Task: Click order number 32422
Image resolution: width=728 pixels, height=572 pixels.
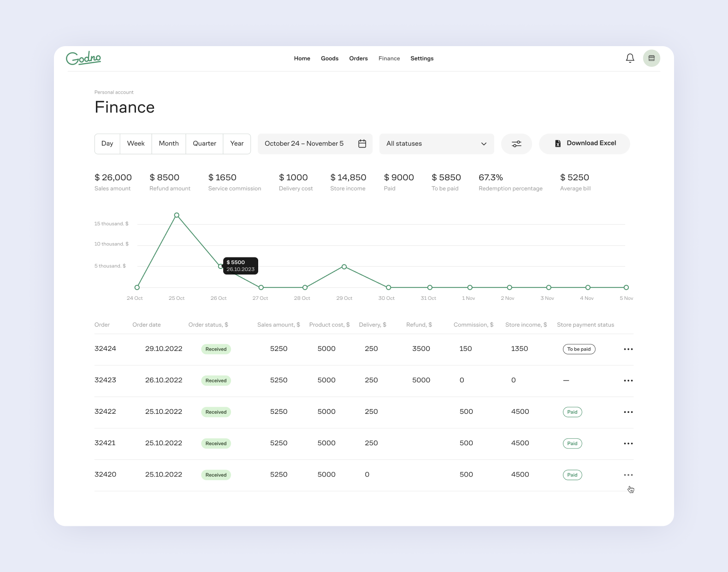Action: tap(105, 411)
